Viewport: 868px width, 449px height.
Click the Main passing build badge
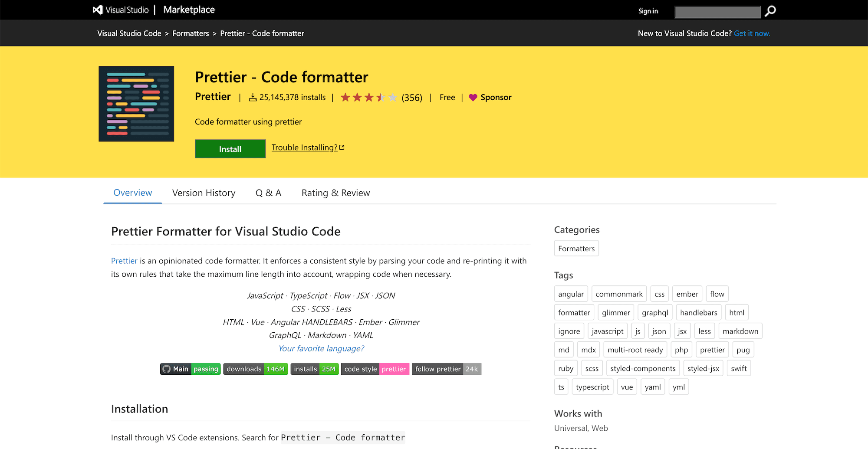(191, 369)
